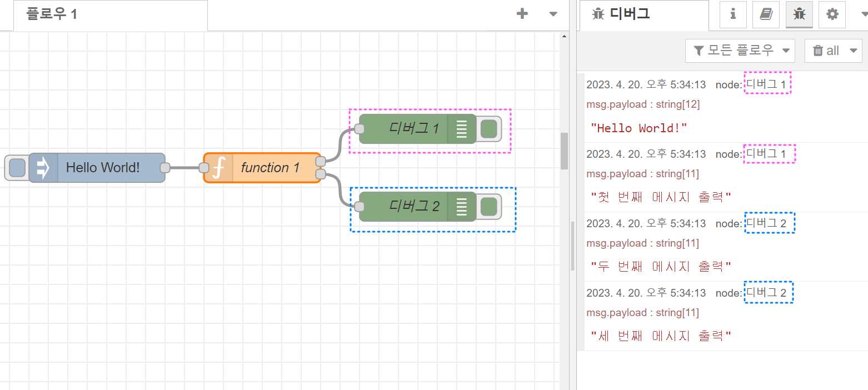
Task: Click node 디버그 1 link in first message
Action: click(766, 84)
